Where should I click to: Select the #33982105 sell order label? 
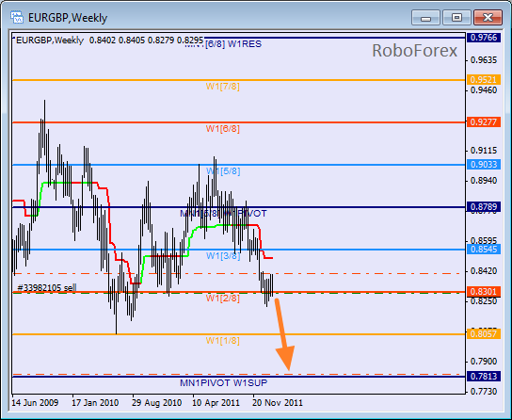pos(47,288)
